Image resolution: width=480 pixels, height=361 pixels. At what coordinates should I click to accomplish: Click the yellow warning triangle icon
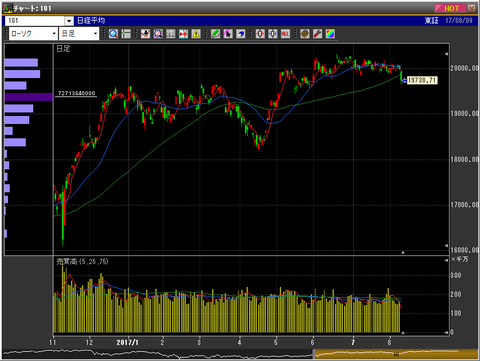pyautogui.click(x=196, y=34)
